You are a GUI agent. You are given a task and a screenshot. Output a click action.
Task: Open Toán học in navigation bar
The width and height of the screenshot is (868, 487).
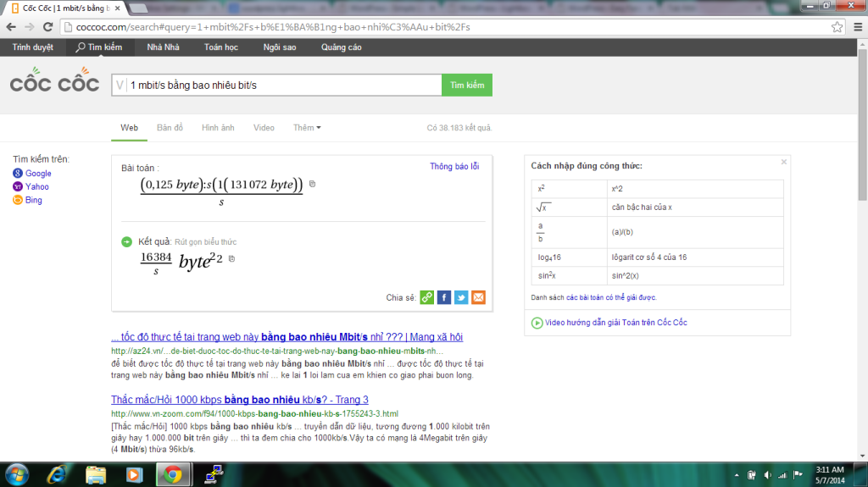221,47
